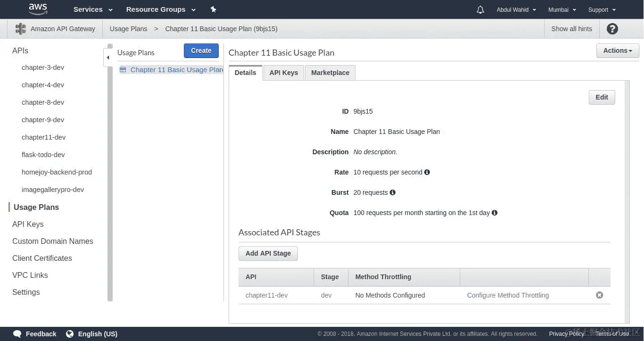Open chapter-9-dev API in sidebar
This screenshot has width=644, height=341.
pyautogui.click(x=43, y=120)
